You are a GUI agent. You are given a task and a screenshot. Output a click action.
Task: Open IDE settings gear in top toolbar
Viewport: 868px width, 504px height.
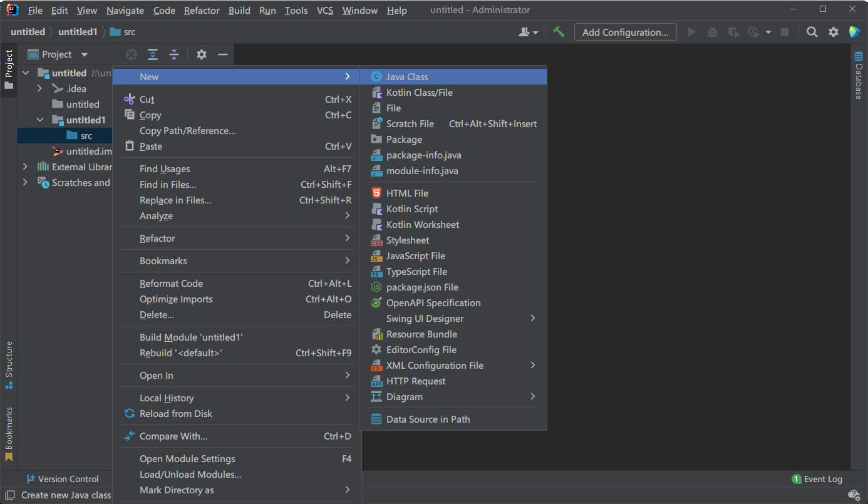tap(833, 32)
